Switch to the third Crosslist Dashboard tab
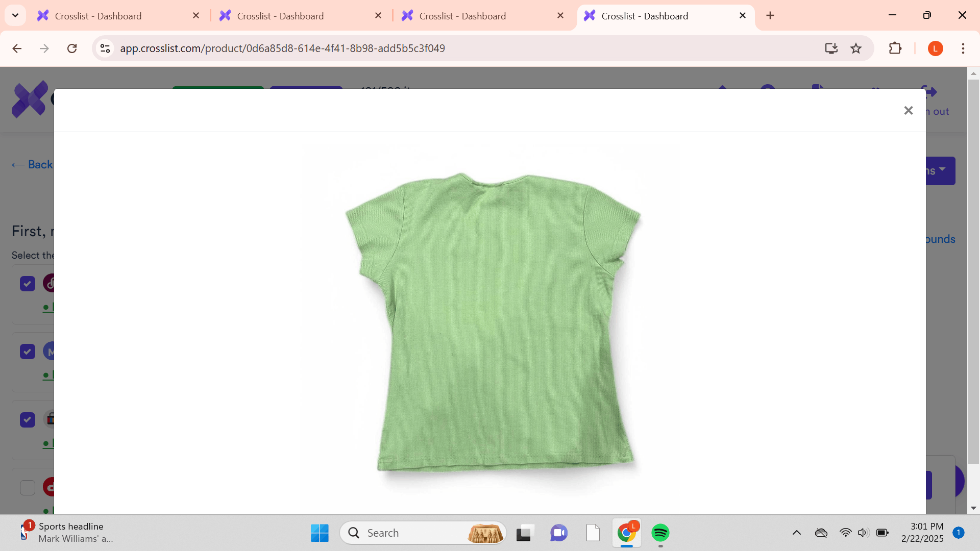The width and height of the screenshot is (980, 551). click(482, 16)
